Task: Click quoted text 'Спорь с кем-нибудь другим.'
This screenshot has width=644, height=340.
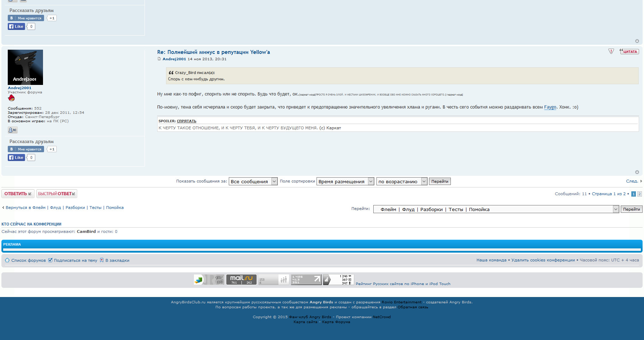Action: 196,79
